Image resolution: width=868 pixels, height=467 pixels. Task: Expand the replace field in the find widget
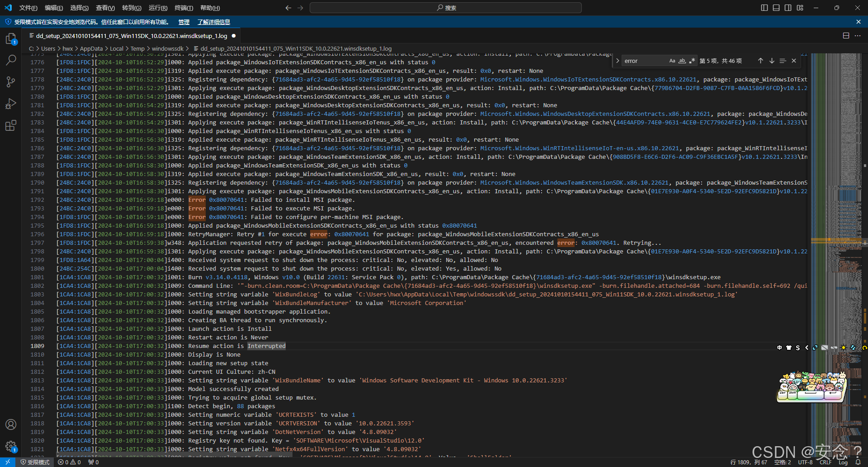click(618, 61)
